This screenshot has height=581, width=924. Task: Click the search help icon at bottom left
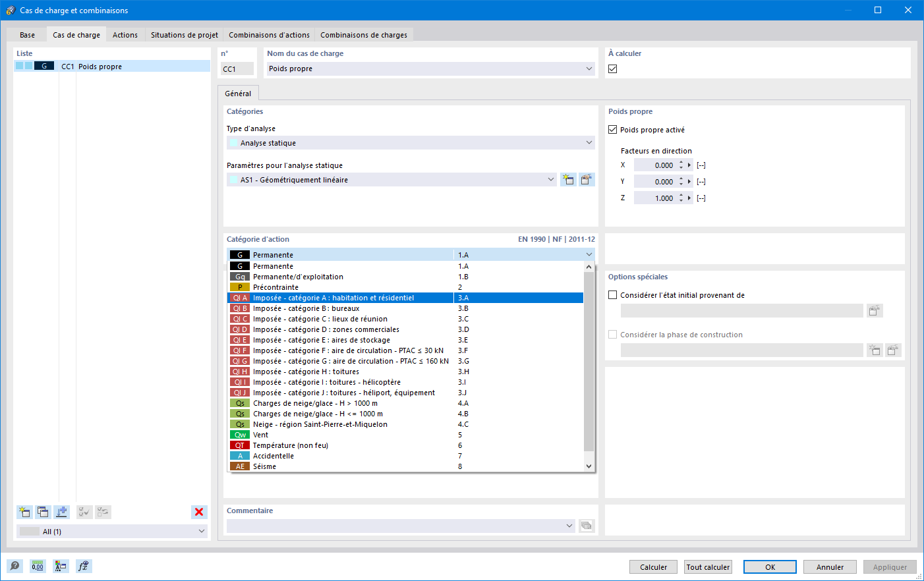point(14,566)
